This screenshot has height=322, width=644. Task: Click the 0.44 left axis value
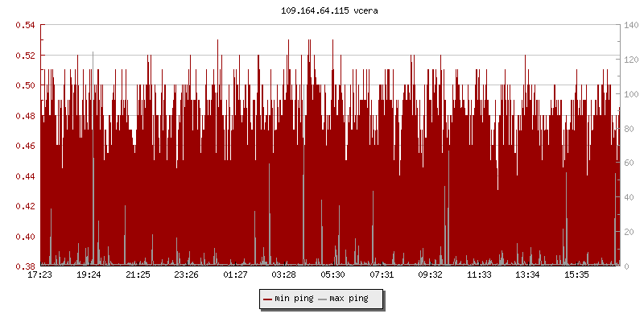point(25,176)
